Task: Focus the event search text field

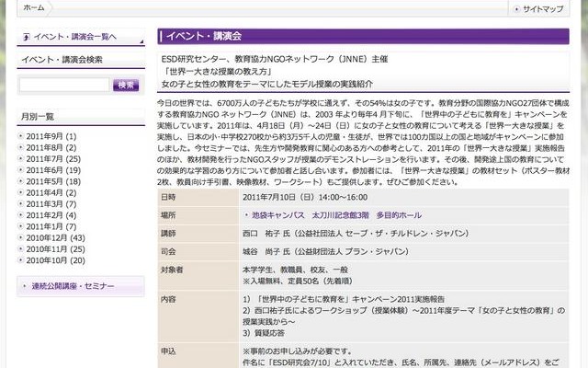Action: [x=64, y=85]
